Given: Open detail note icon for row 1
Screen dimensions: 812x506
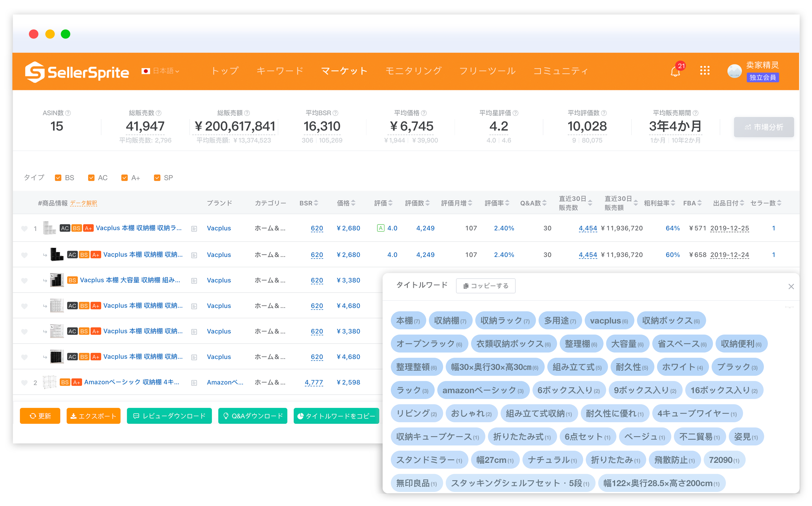Looking at the screenshot, I should click(194, 229).
